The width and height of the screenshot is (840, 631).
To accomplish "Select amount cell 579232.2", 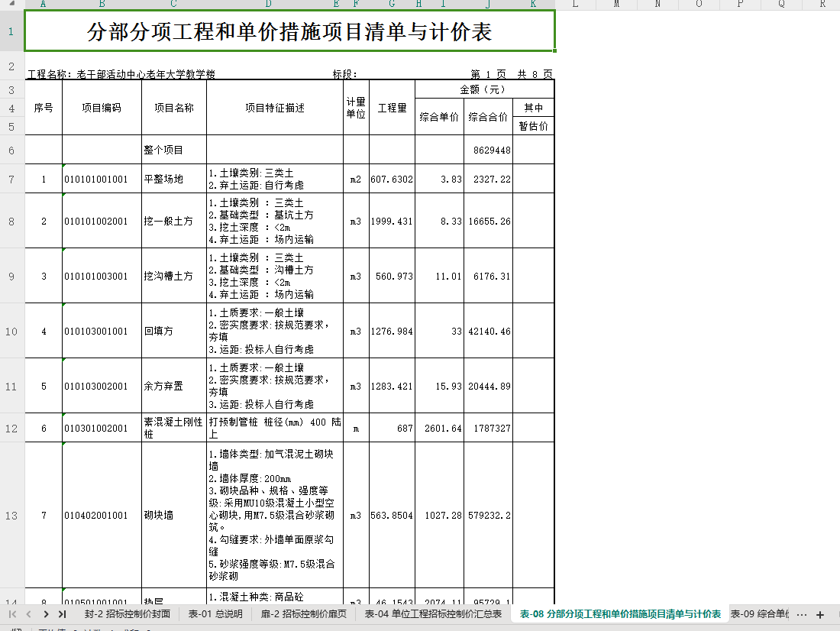I will coord(489,515).
